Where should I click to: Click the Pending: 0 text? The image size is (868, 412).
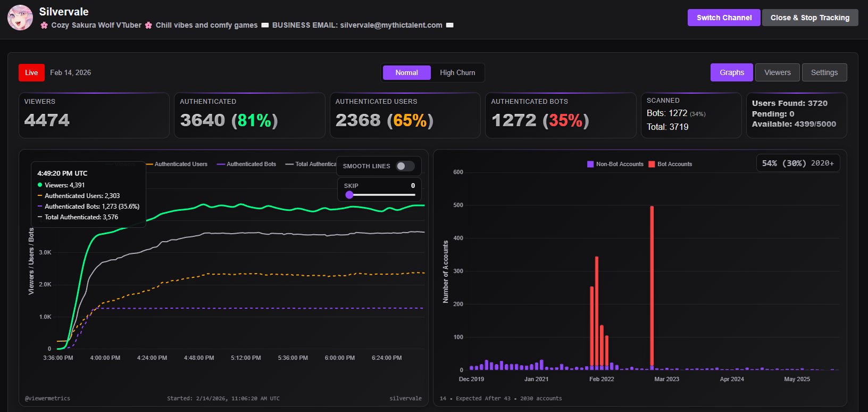pyautogui.click(x=773, y=114)
